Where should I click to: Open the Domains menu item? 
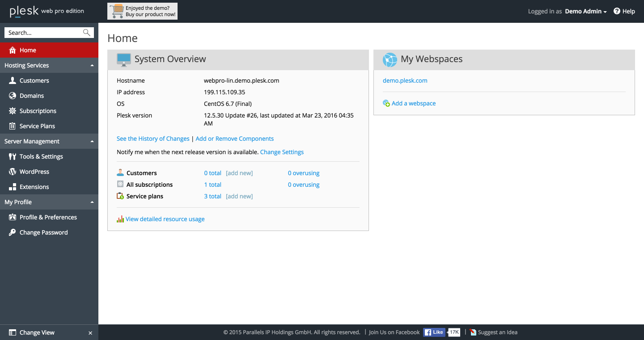49,96
